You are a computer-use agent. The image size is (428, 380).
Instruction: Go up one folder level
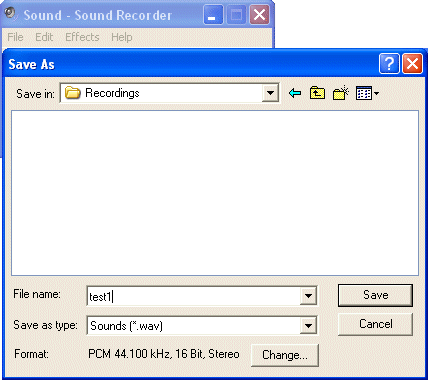tap(317, 93)
